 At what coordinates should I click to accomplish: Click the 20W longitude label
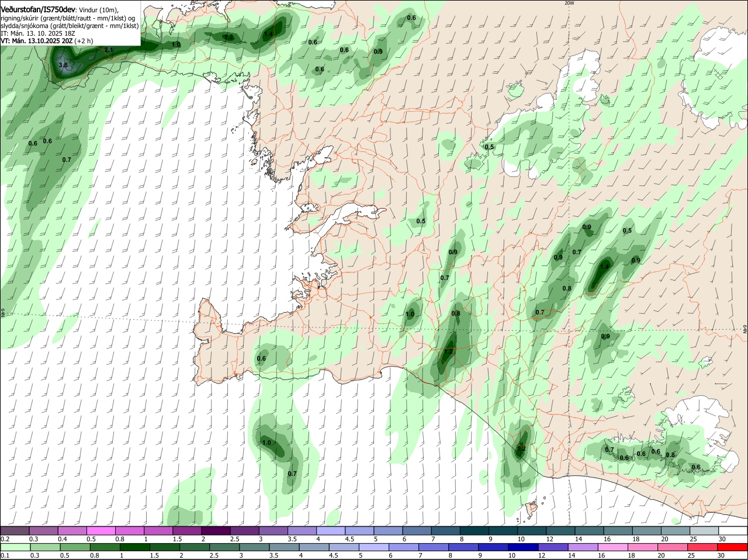569,3
